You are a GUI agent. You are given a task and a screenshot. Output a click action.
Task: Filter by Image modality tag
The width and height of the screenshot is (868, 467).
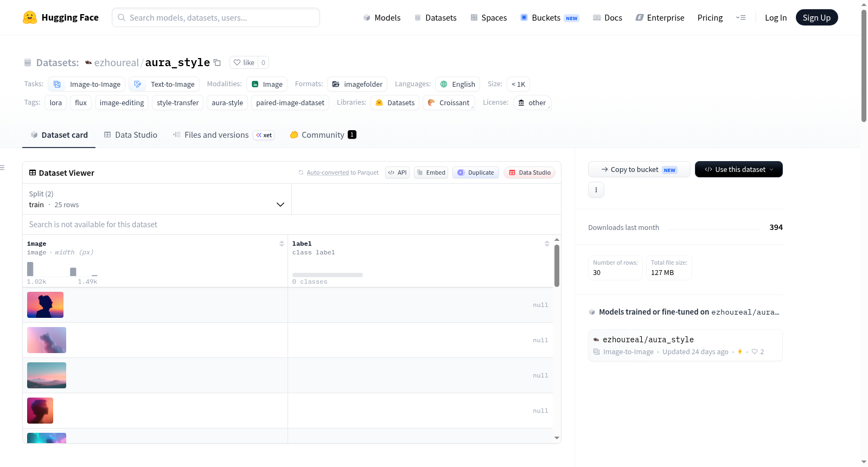(267, 84)
